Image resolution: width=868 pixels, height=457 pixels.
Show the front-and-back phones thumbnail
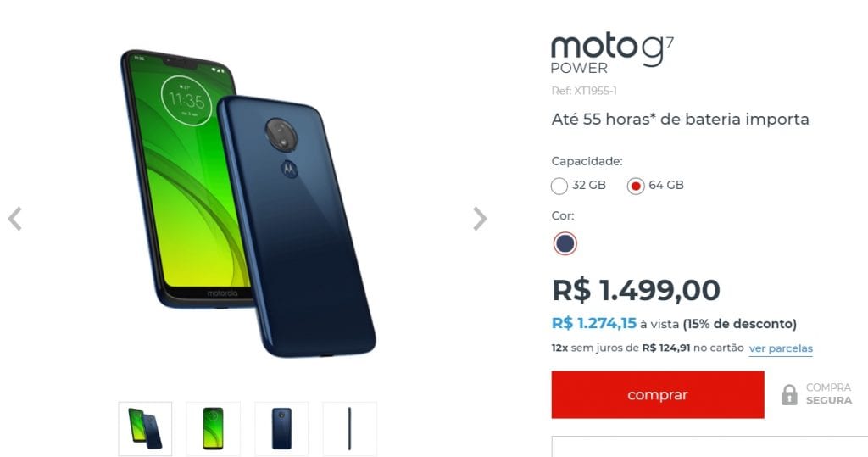[145, 429]
